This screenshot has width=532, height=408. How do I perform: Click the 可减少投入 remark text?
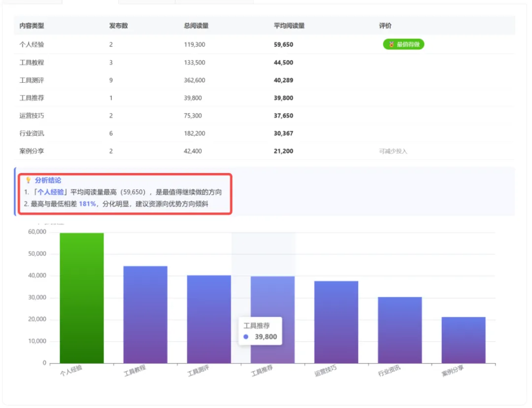click(x=393, y=151)
